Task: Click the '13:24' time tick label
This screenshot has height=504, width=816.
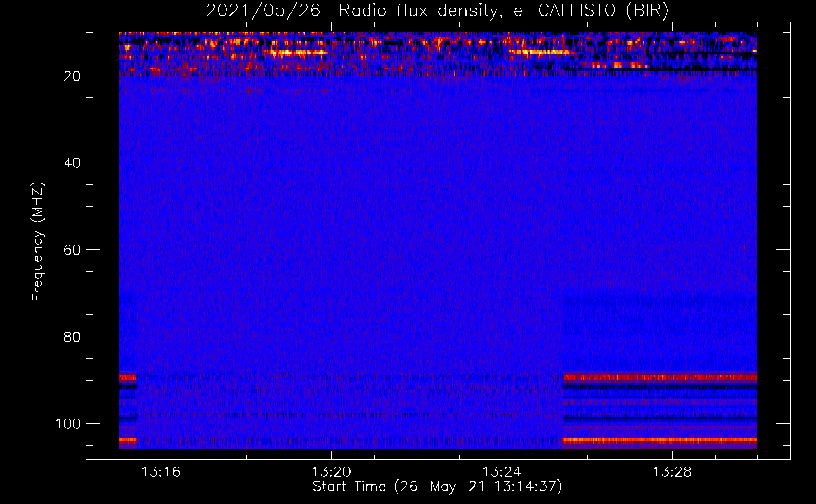Action: click(502, 472)
